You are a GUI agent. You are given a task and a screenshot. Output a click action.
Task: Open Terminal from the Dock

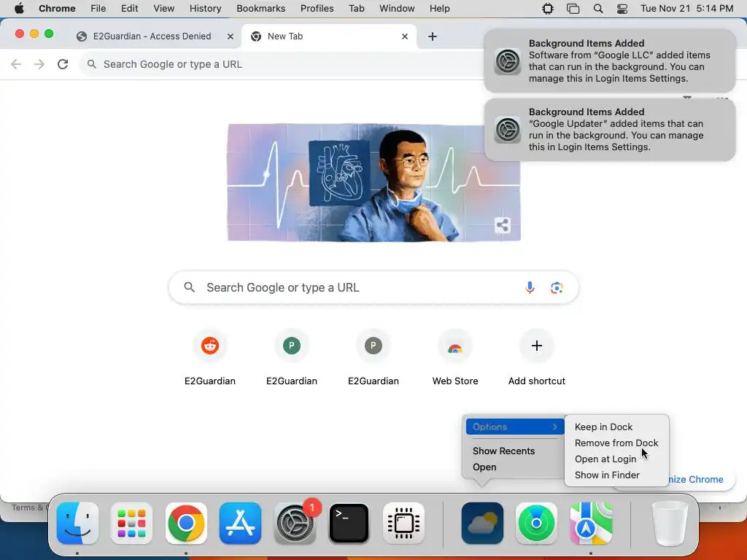point(349,524)
